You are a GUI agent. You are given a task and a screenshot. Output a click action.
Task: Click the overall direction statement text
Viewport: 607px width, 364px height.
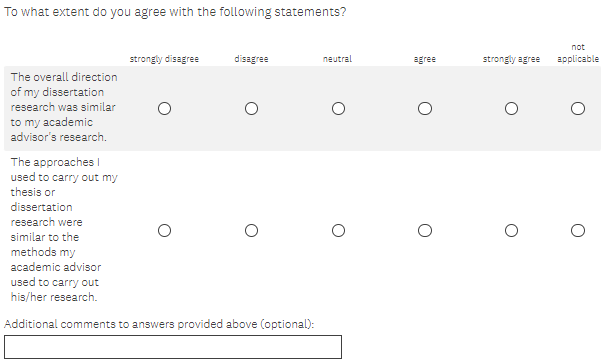pos(64,107)
